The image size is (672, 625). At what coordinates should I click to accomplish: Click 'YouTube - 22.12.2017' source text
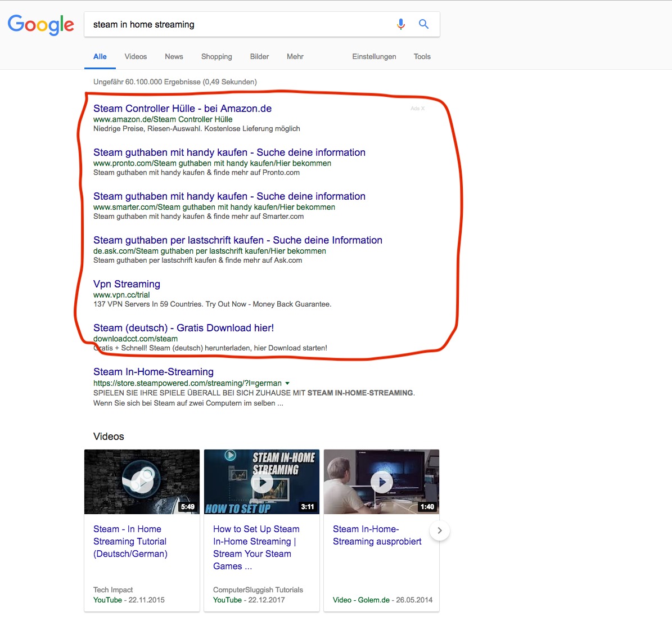[249, 600]
